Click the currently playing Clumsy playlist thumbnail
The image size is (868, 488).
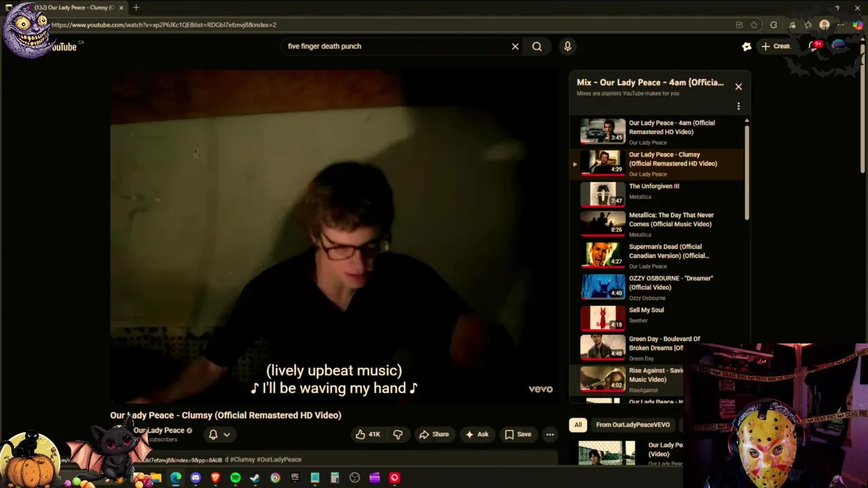tap(603, 163)
